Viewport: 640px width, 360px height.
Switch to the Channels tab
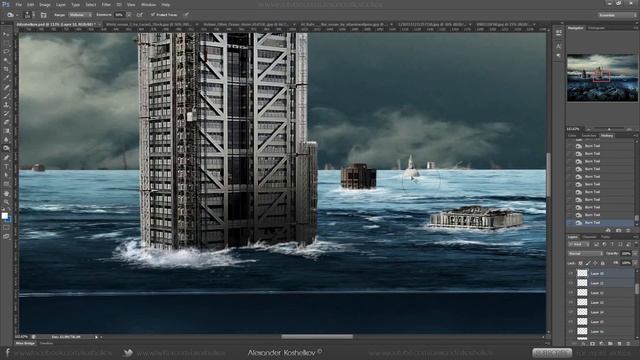(589, 237)
